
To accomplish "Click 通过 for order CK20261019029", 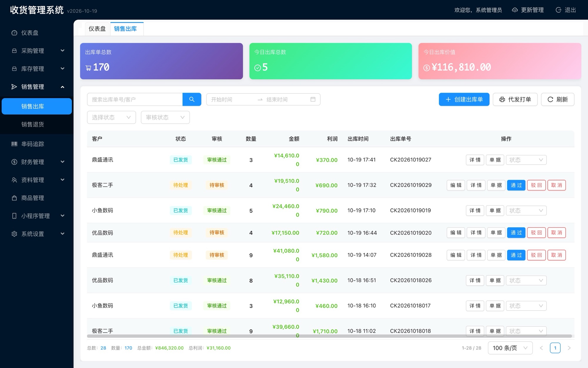I will pos(516,185).
